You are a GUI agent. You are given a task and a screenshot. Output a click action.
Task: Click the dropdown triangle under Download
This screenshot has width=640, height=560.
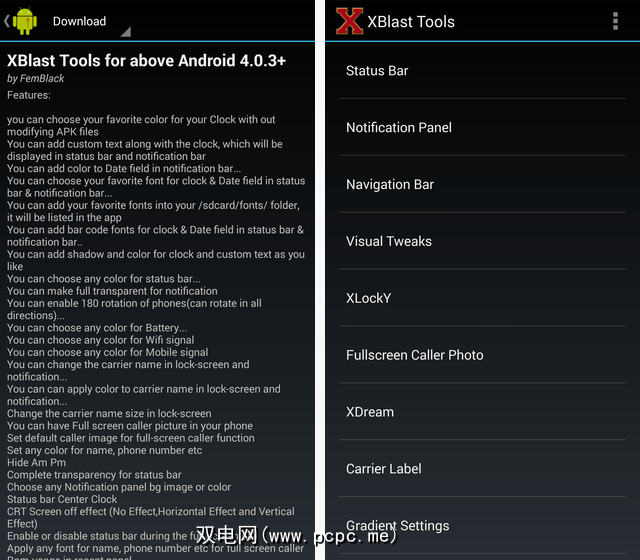[126, 32]
